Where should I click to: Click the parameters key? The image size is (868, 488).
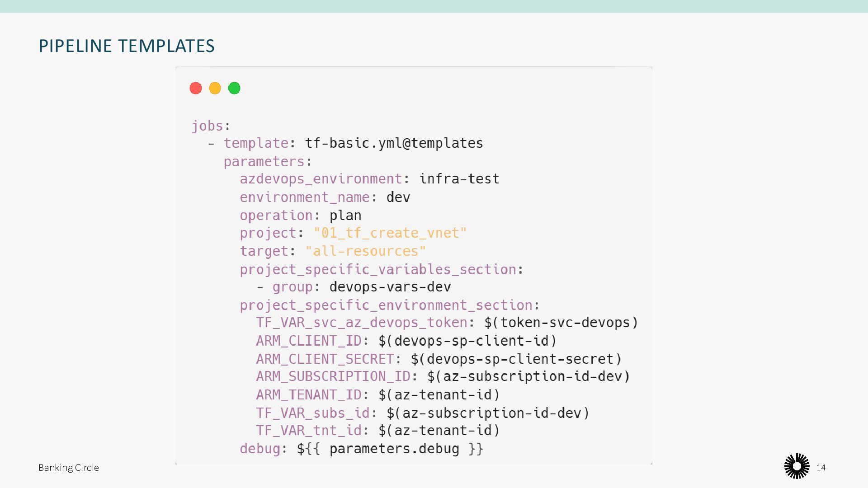pos(264,161)
